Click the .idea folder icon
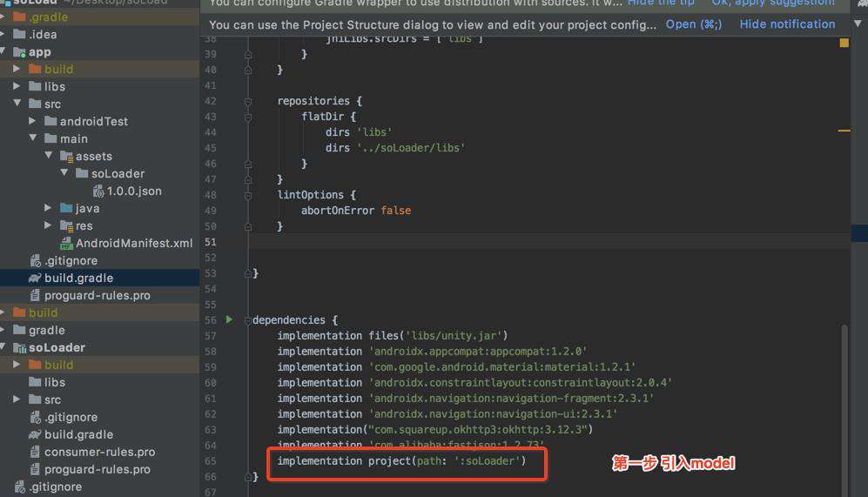The height and width of the screenshot is (497, 868). (19, 34)
